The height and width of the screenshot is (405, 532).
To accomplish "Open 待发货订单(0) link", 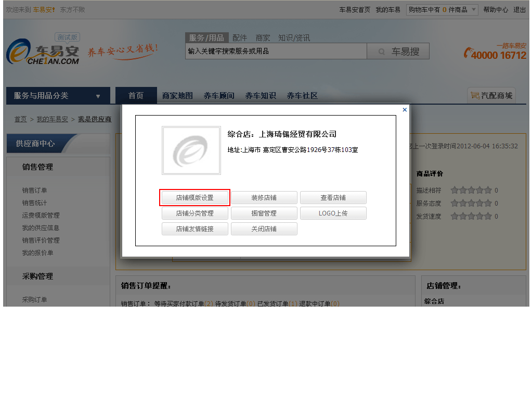I will point(235,303).
